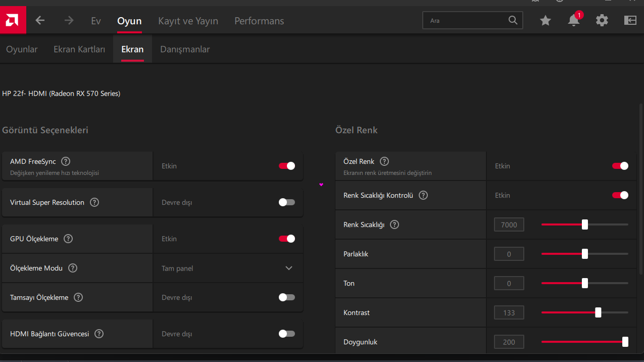Show help for Virtual Super Resolution
Image resolution: width=644 pixels, height=362 pixels.
coord(94,202)
